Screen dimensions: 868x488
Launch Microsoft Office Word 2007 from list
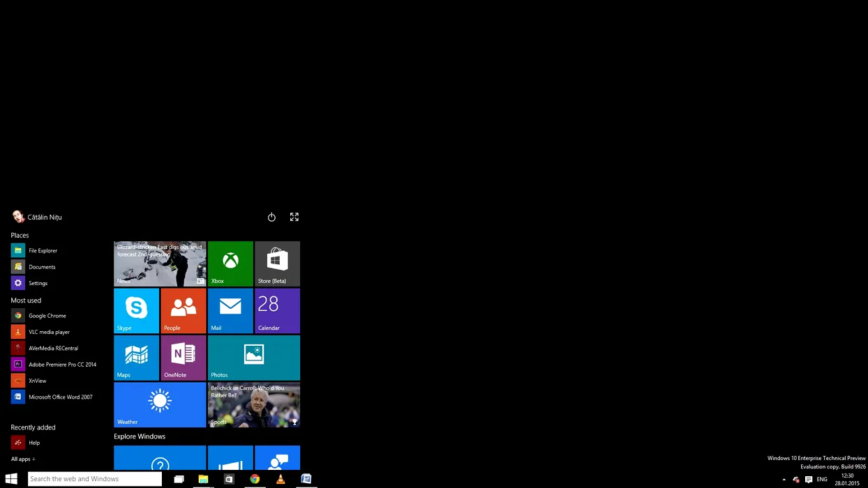pos(52,397)
